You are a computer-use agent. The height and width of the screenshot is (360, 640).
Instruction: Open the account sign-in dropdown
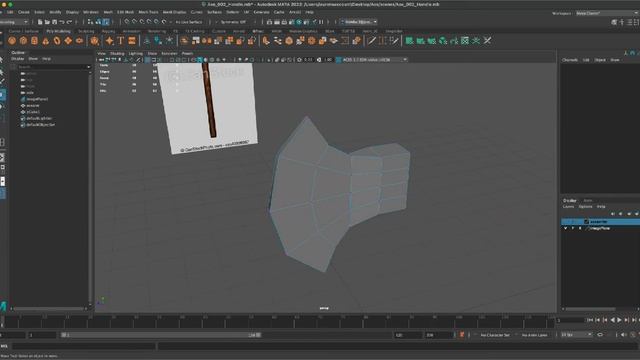tap(358, 22)
